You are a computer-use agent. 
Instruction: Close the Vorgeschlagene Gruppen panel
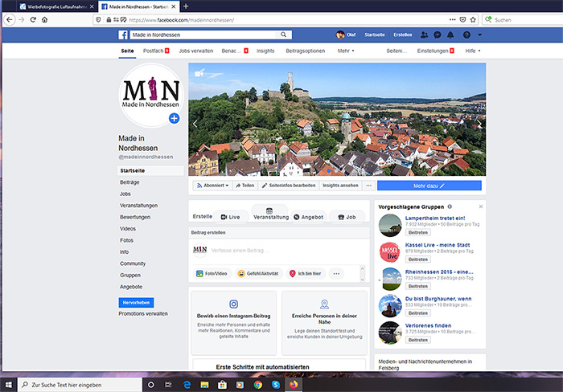[x=481, y=206]
